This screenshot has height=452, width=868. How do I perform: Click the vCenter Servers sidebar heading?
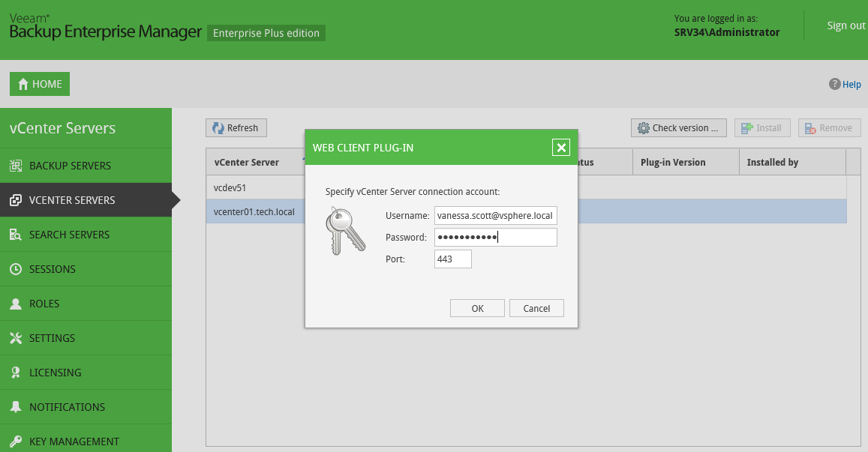(x=62, y=127)
